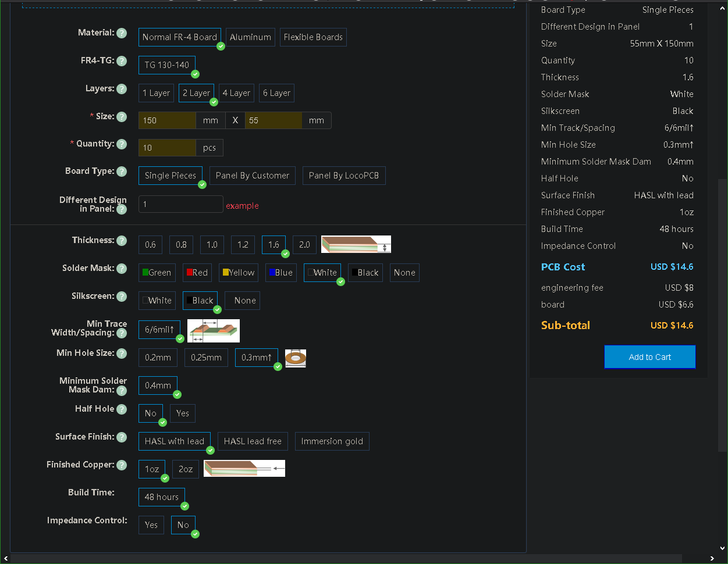The height and width of the screenshot is (564, 728).
Task: Open help icon next to FR4-TG
Action: (x=122, y=61)
